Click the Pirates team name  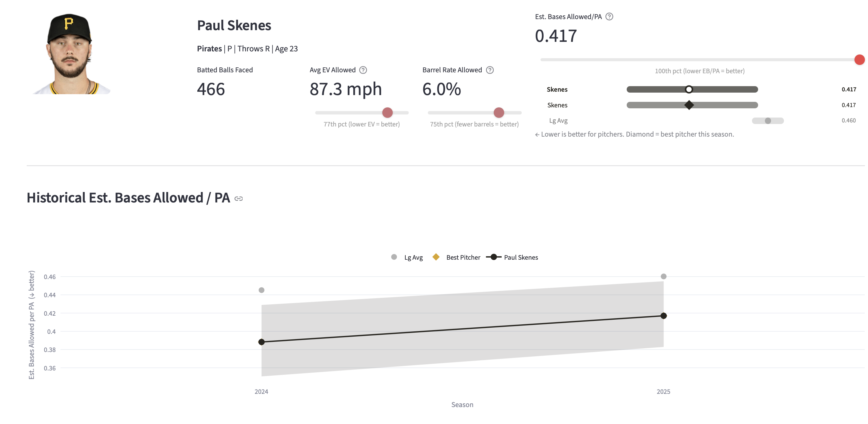click(209, 49)
